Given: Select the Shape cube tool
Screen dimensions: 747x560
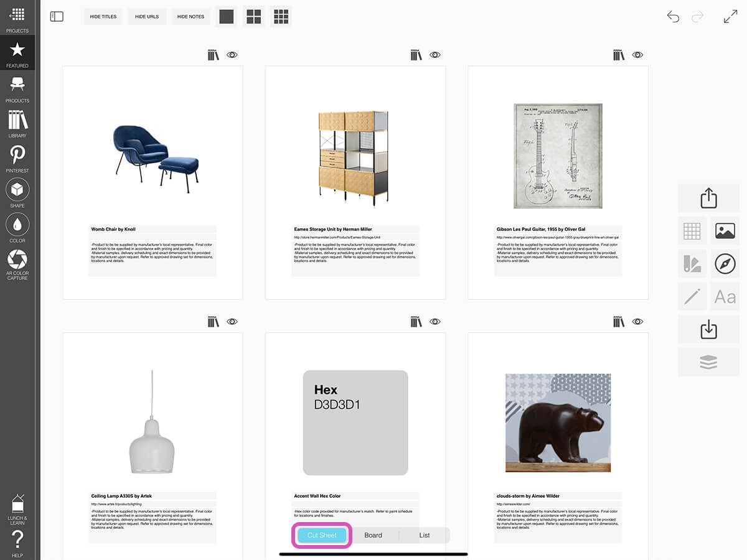Looking at the screenshot, I should point(17,192).
